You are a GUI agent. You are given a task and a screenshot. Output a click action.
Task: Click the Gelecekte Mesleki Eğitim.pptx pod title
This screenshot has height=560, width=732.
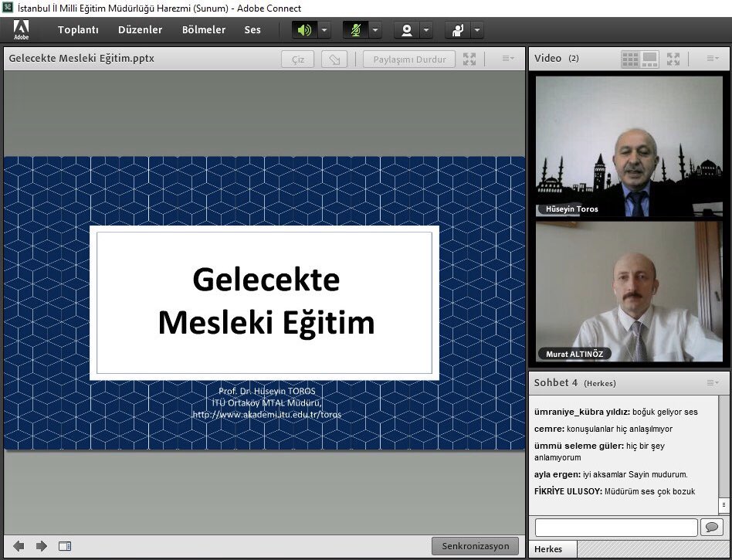click(x=81, y=59)
